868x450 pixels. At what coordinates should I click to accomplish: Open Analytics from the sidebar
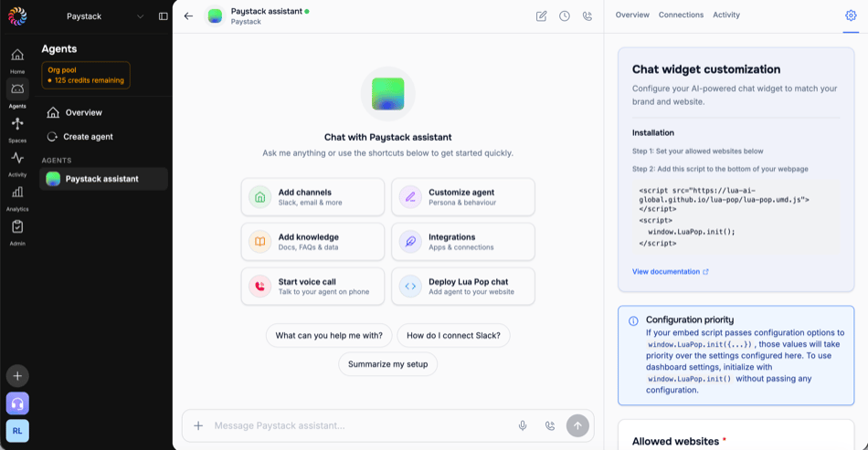tap(17, 198)
